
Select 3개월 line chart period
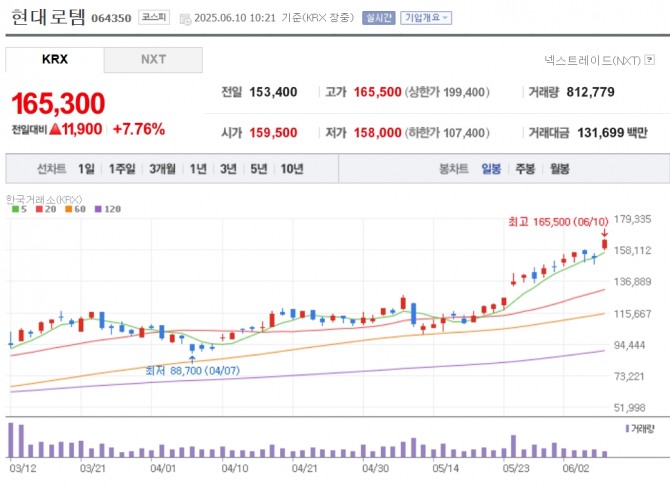tap(162, 169)
